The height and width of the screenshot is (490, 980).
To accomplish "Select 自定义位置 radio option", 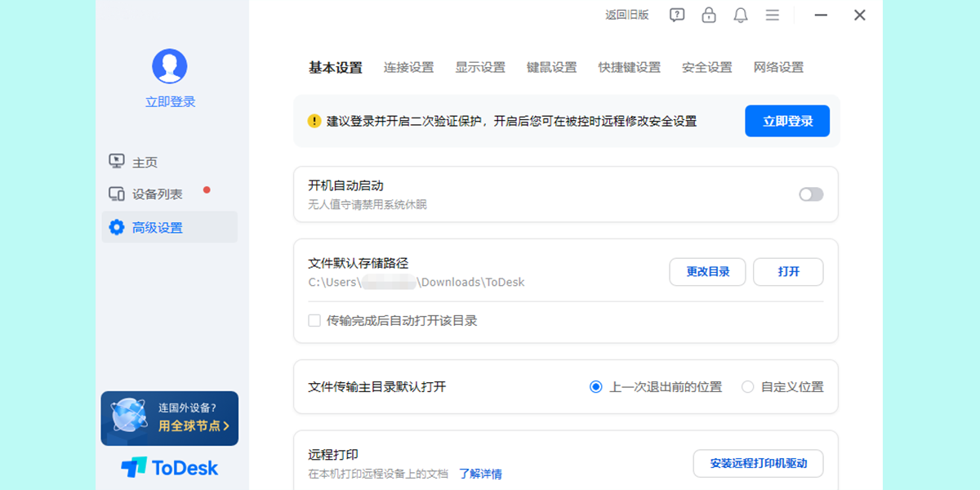I will (x=747, y=387).
